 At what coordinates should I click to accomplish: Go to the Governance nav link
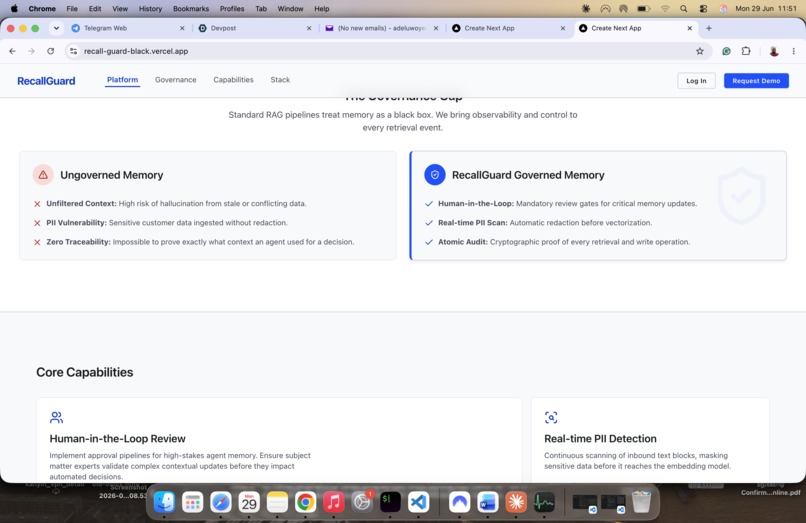[175, 80]
